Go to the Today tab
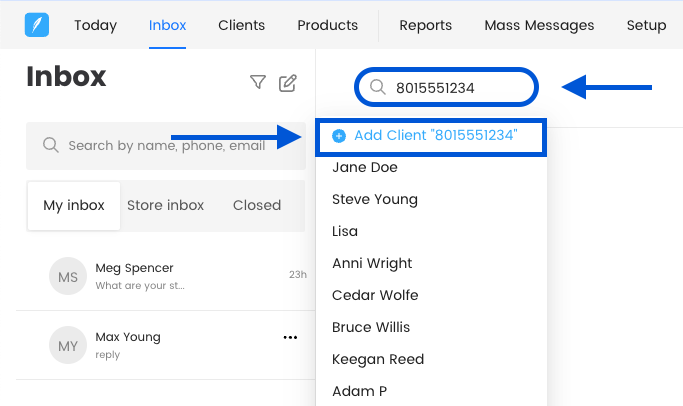Image resolution: width=683 pixels, height=406 pixels. [95, 25]
